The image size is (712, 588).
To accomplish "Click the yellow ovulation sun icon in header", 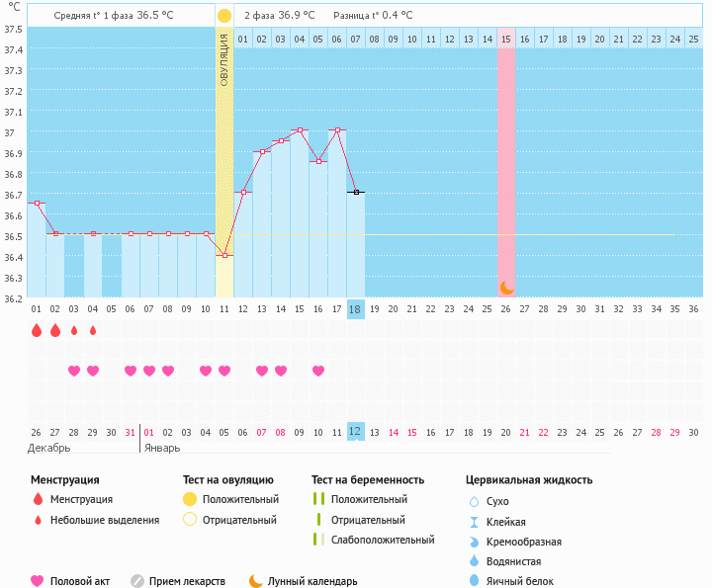I will pyautogui.click(x=224, y=16).
